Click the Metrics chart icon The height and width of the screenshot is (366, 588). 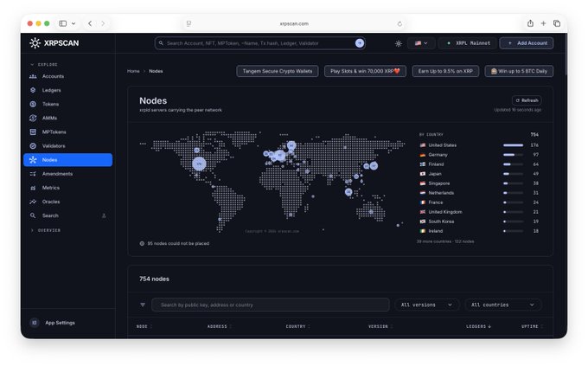click(x=33, y=188)
